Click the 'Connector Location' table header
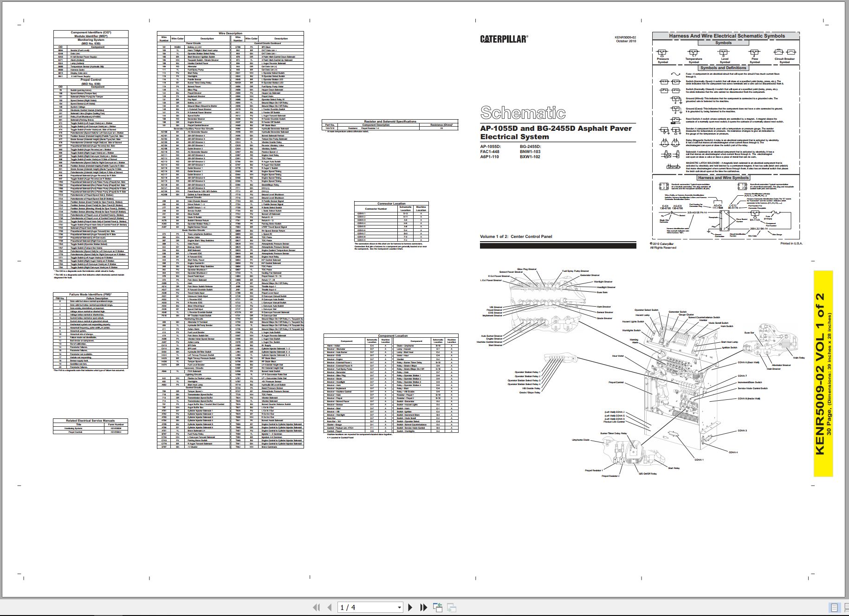This screenshot has width=849, height=616. coord(391,203)
